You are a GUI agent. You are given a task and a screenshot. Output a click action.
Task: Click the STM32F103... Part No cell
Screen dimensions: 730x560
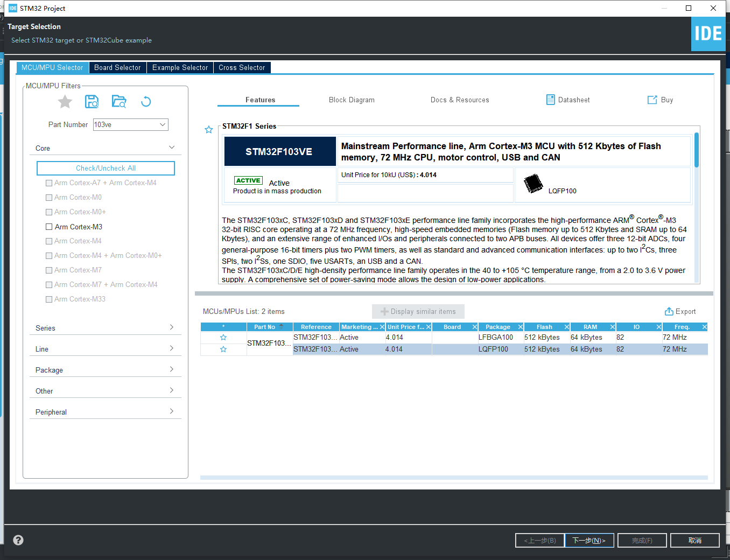(x=269, y=343)
